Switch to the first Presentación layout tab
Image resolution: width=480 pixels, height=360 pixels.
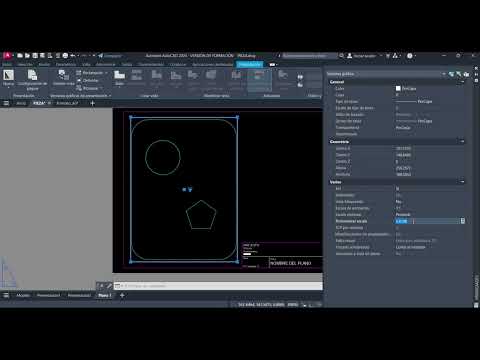click(48, 295)
